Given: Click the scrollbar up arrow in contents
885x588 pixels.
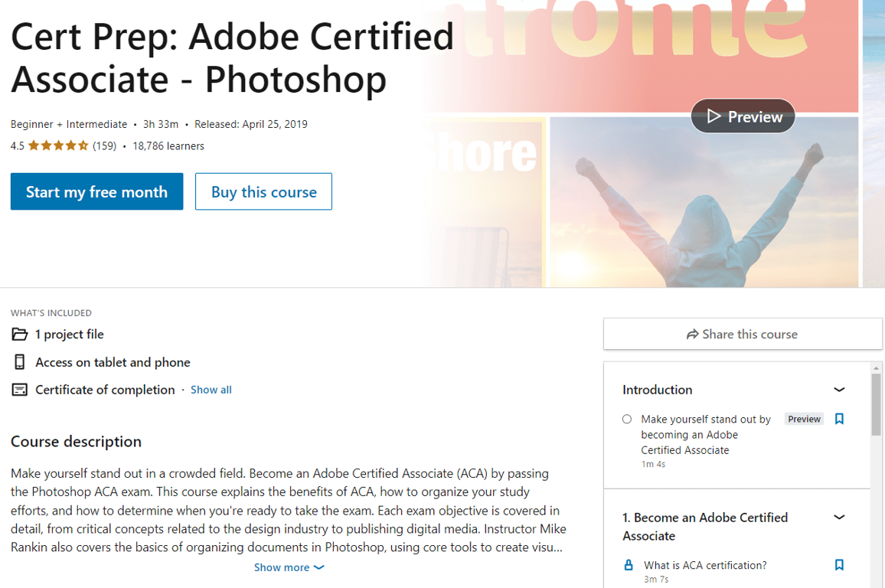Looking at the screenshot, I should point(876,368).
